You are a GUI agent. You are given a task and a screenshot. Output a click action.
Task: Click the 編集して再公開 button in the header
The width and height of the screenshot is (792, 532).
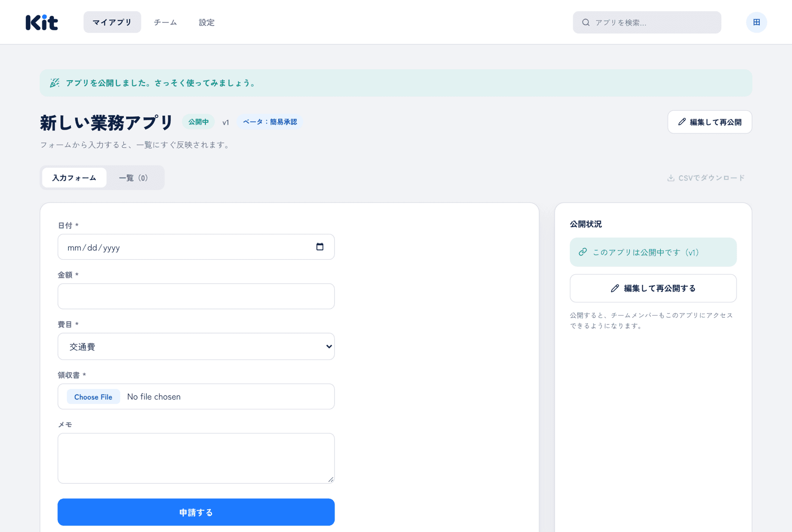point(709,122)
